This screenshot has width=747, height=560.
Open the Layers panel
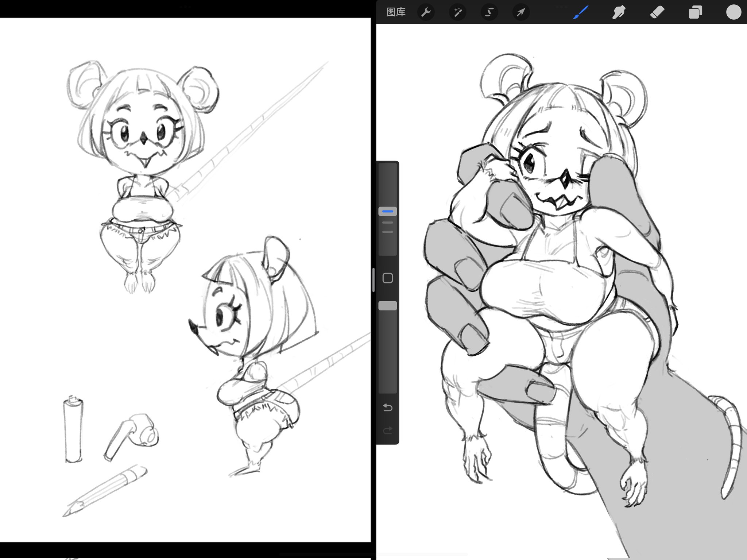point(695,12)
